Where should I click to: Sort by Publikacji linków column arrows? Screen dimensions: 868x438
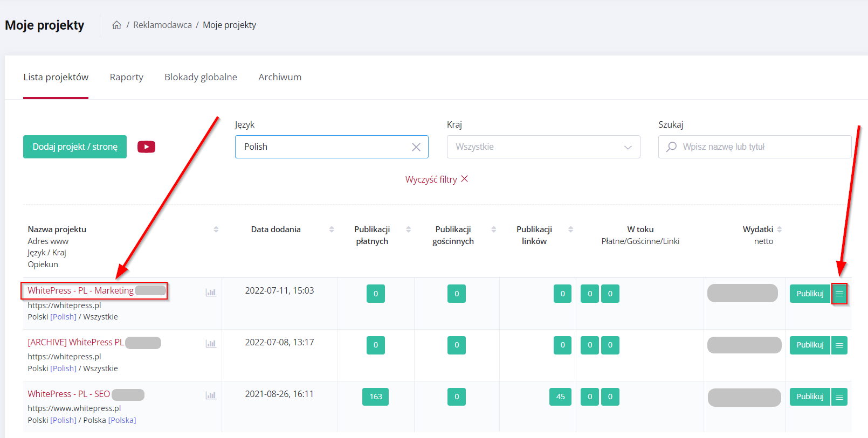(571, 230)
